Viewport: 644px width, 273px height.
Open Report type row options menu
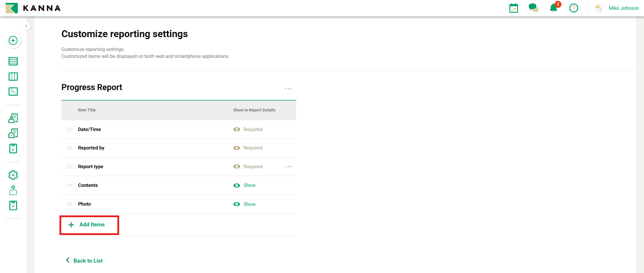coord(288,167)
